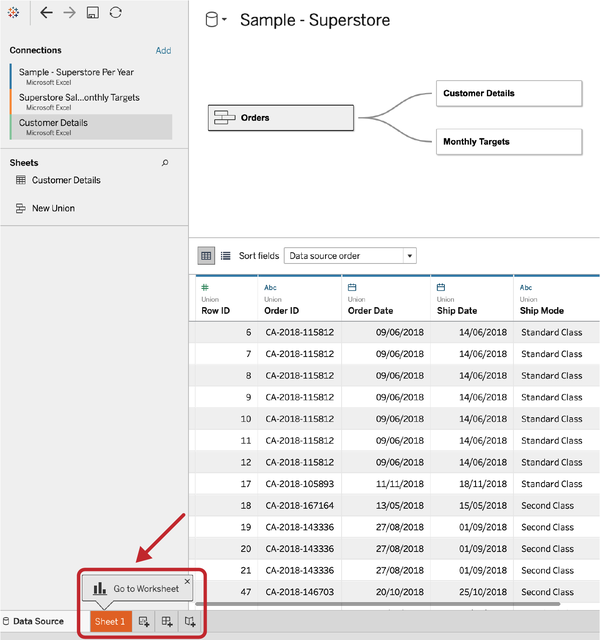Create a new story icon
This screenshot has width=600, height=640.
(189, 622)
